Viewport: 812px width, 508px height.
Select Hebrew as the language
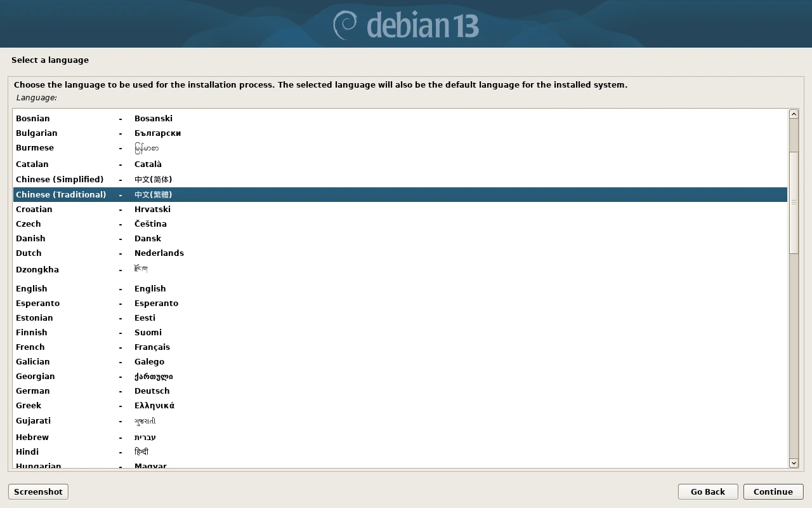(32, 437)
